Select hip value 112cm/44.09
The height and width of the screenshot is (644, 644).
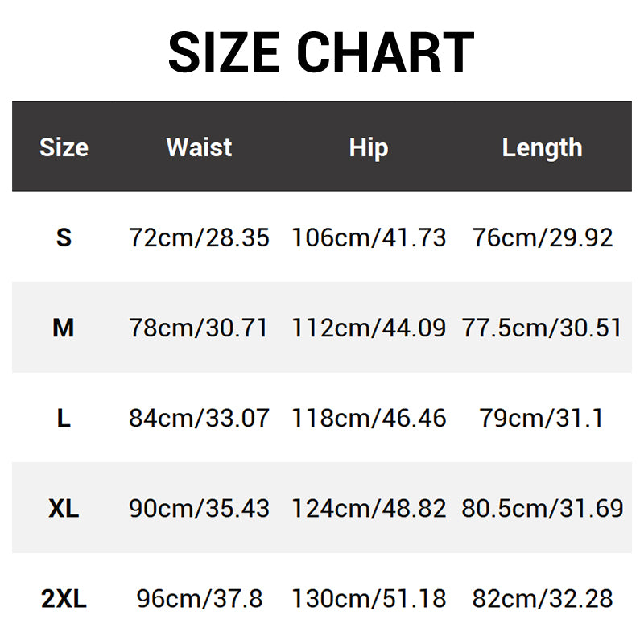click(369, 328)
